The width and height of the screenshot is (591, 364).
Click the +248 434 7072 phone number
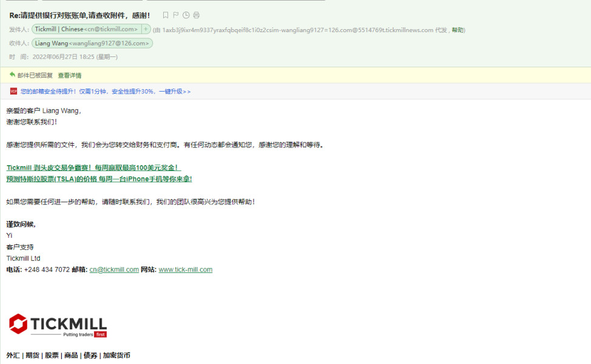[x=47, y=269]
